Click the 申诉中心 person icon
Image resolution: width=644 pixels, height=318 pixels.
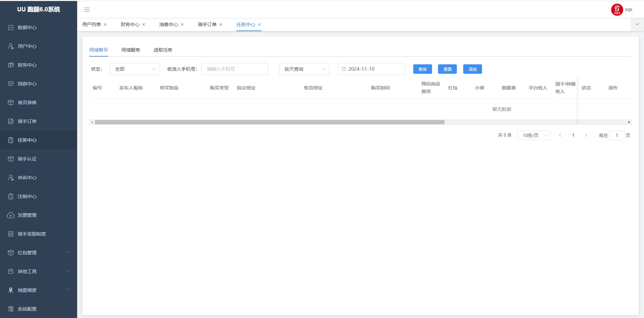pos(11,178)
